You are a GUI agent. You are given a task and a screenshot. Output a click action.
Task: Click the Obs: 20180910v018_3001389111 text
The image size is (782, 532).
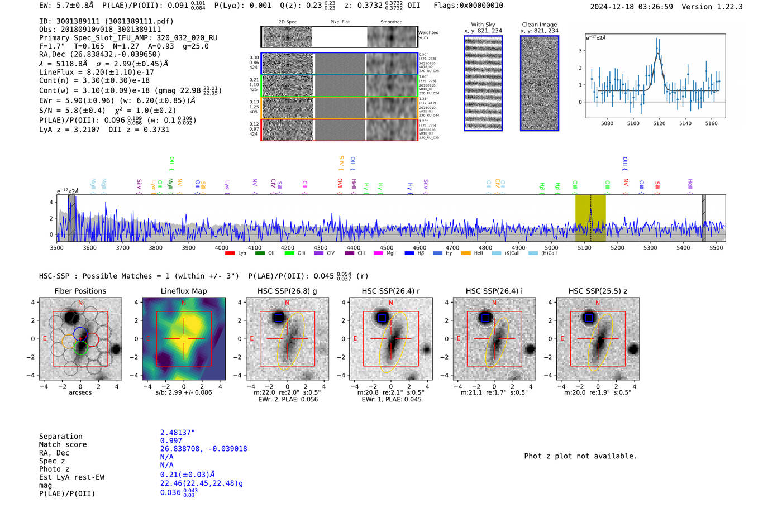point(100,30)
